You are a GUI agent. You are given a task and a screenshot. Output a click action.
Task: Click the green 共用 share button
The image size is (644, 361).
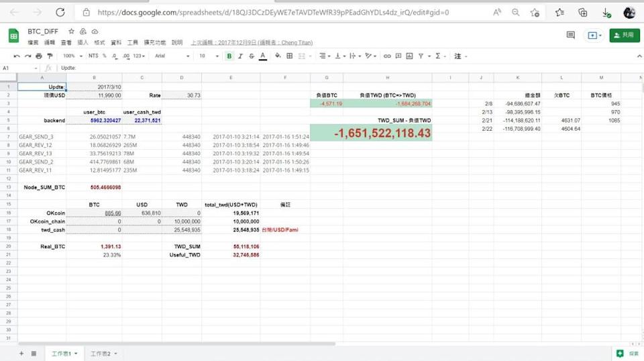(624, 35)
